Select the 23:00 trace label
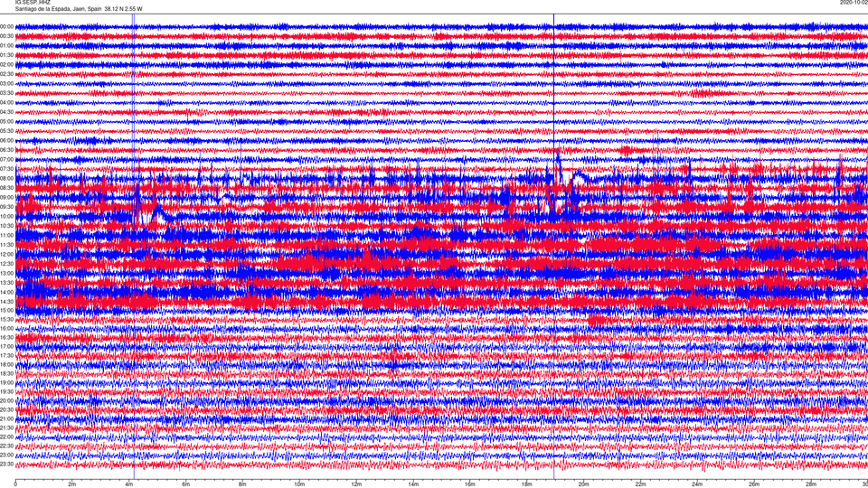The image size is (868, 488). (x=6, y=455)
